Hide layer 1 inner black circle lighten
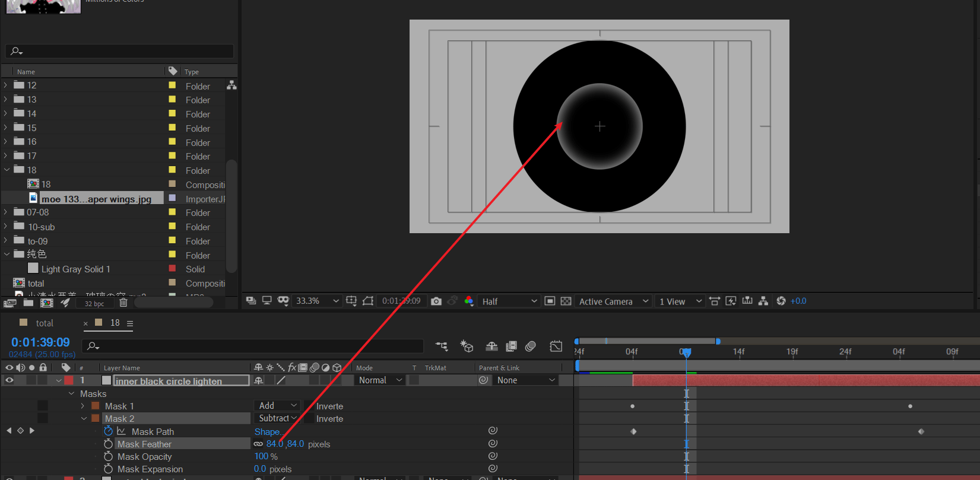Image resolution: width=980 pixels, height=480 pixels. pyautogui.click(x=9, y=380)
